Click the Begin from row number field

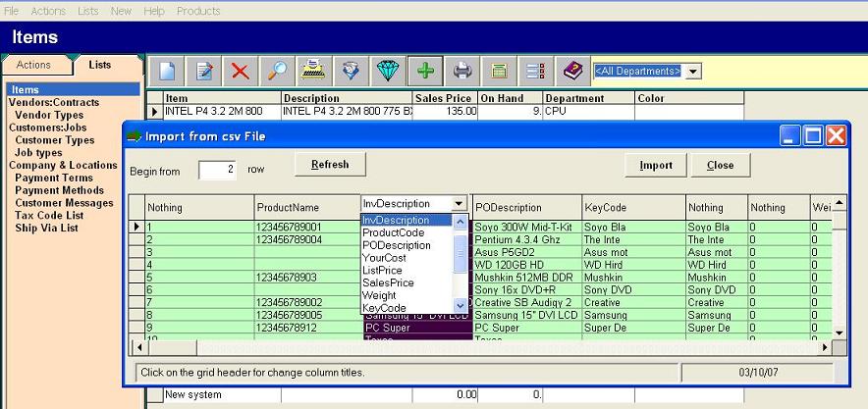click(x=218, y=170)
